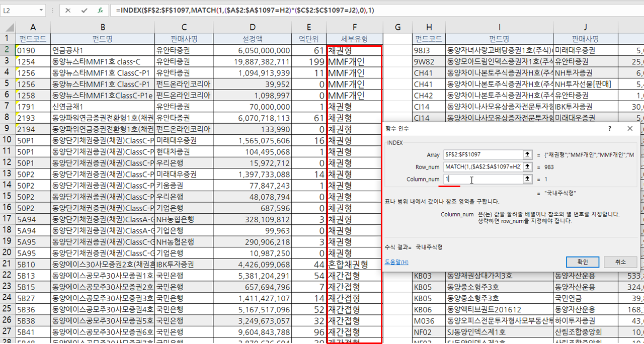The width and height of the screenshot is (644, 344).
Task: Collapse dialog via Array range selector icon
Action: point(527,154)
